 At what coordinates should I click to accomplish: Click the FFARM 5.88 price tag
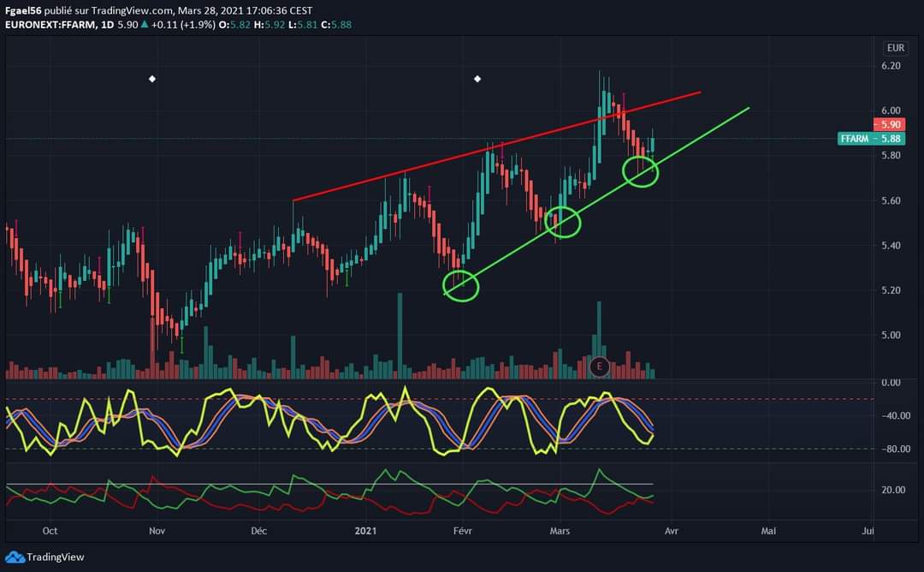click(x=871, y=139)
